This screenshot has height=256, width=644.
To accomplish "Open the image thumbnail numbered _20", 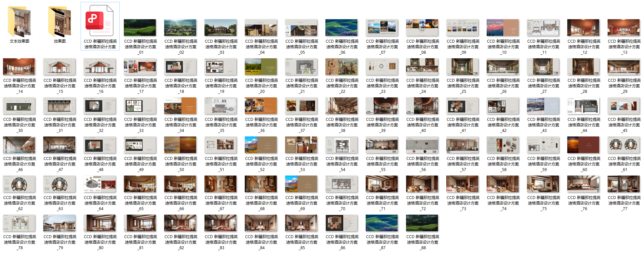I will point(261,66).
